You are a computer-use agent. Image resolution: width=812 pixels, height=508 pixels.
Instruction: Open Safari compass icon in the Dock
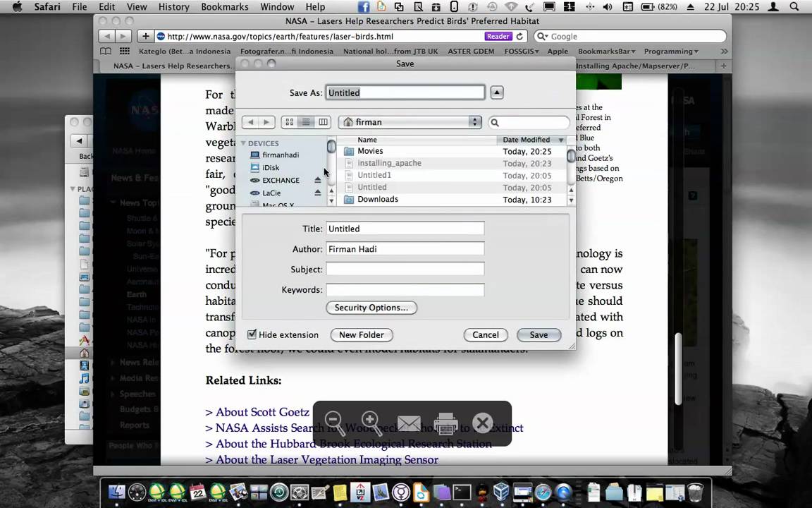coord(543,491)
